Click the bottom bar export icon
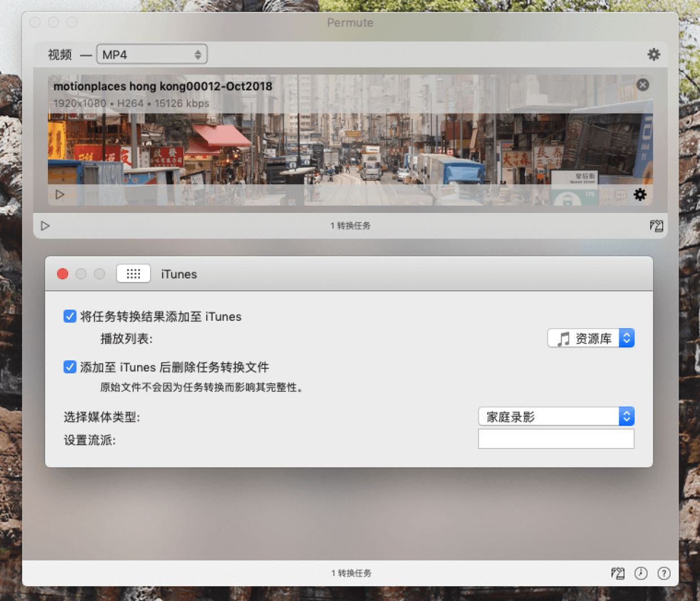This screenshot has width=700, height=601. 618,573
